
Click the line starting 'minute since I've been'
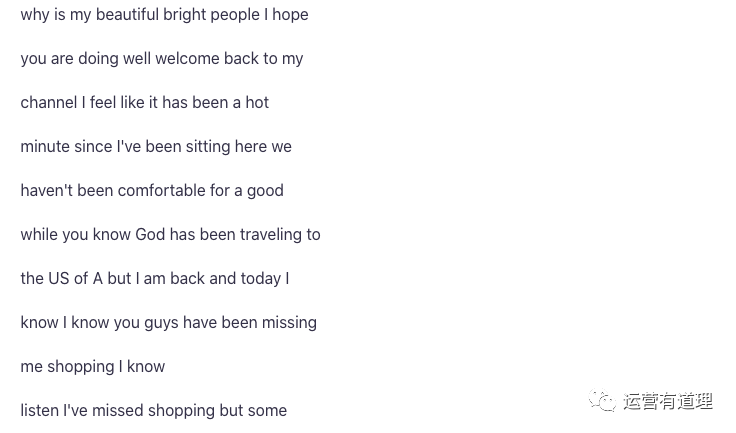pyautogui.click(x=155, y=147)
